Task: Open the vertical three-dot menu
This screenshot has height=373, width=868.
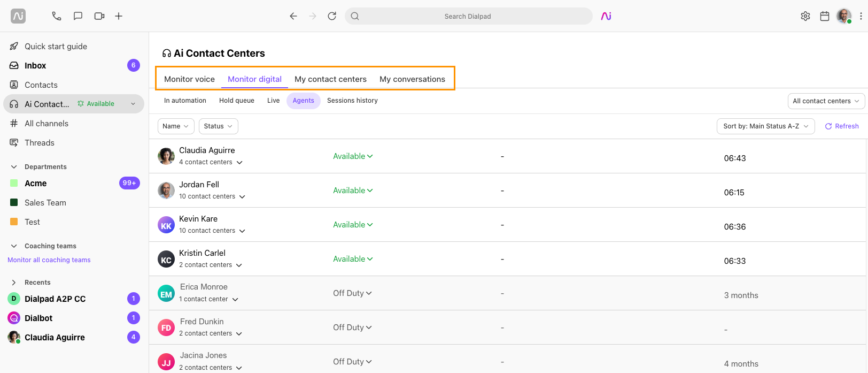Action: click(861, 16)
